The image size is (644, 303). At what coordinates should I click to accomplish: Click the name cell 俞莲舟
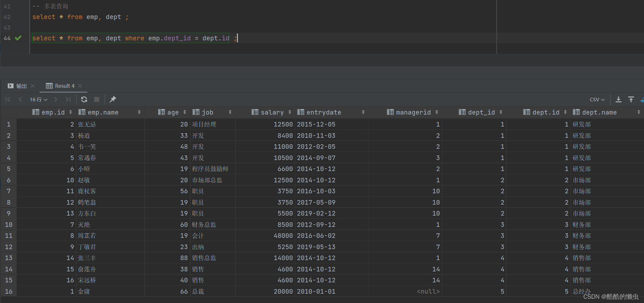pyautogui.click(x=110, y=269)
